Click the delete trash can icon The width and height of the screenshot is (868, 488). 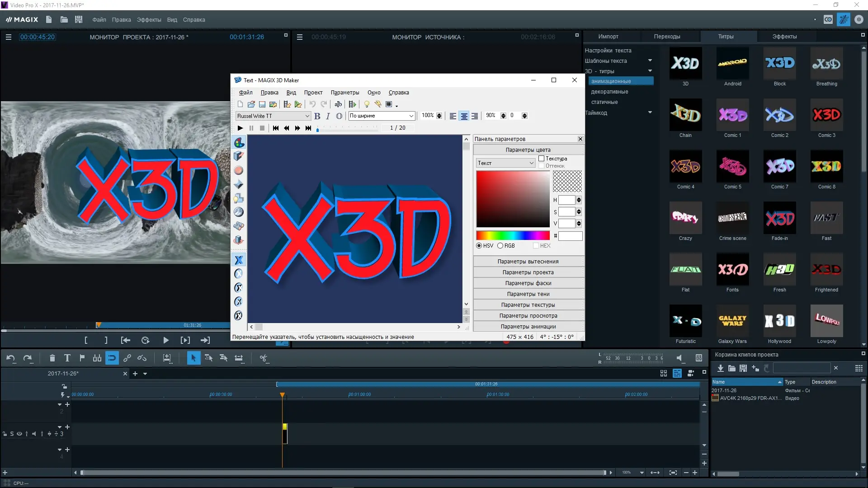tap(52, 358)
